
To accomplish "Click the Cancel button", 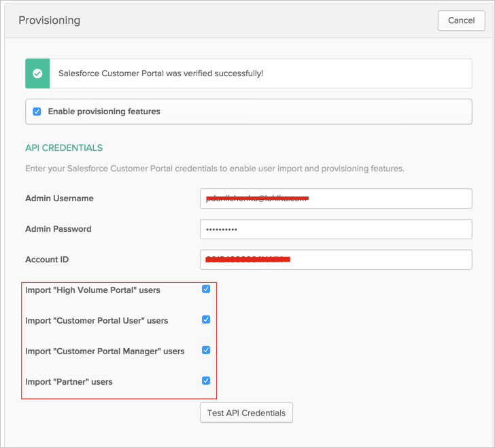I will tap(461, 20).
